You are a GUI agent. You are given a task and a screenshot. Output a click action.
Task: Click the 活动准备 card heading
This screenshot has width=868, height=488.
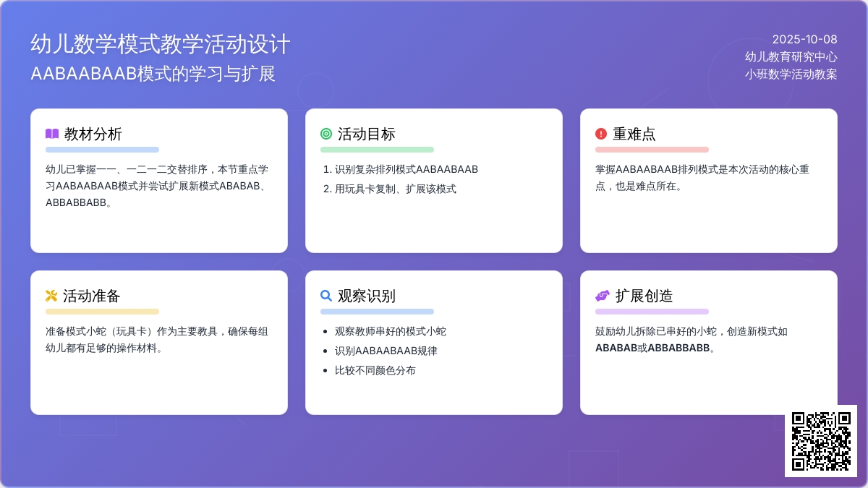click(92, 296)
